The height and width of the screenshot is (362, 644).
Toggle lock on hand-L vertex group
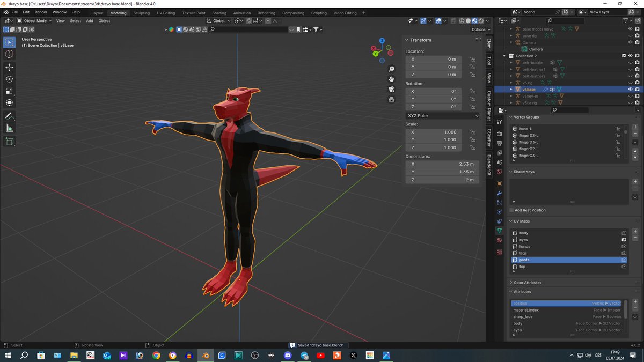click(619, 129)
